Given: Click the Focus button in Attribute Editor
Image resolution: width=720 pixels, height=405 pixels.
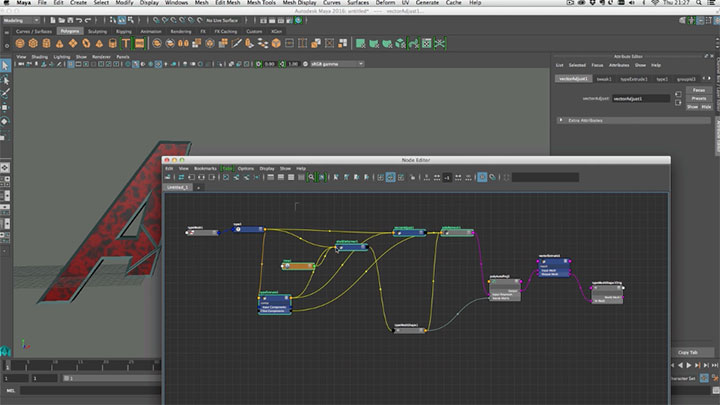Looking at the screenshot, I should pos(699,90).
